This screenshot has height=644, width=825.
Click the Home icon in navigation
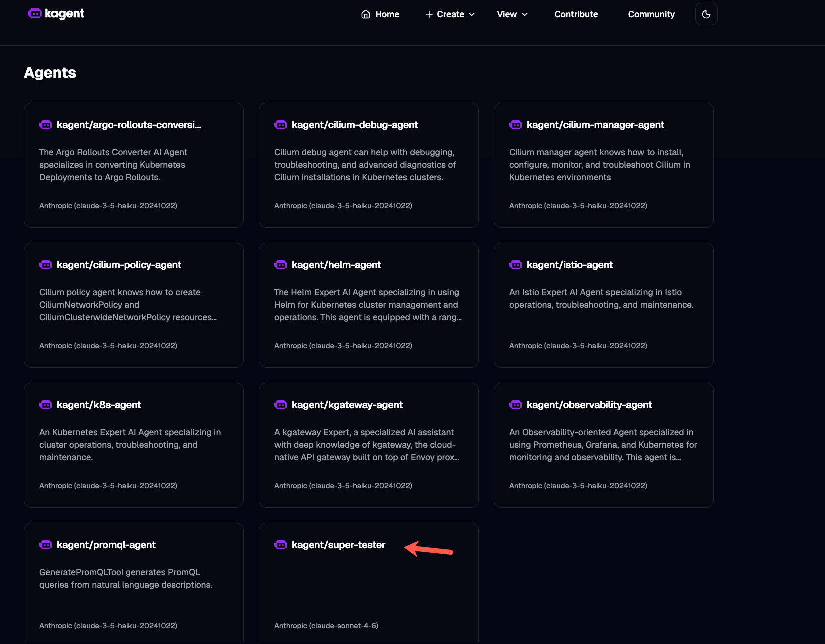point(366,14)
